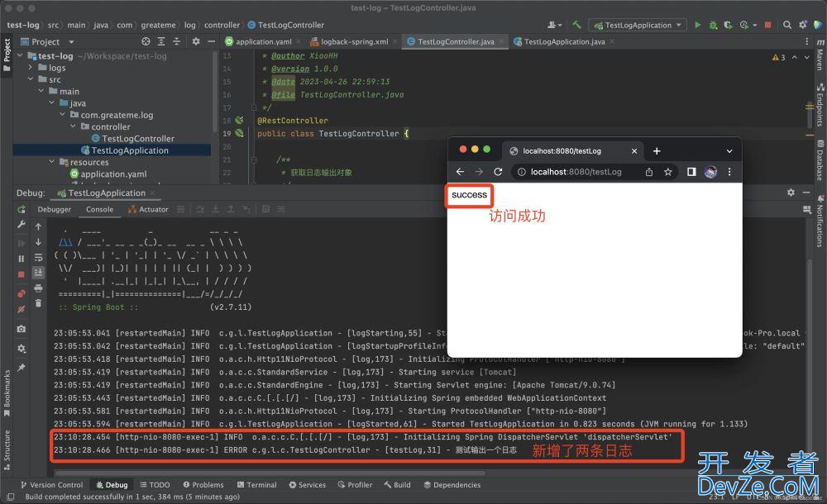Expand the logs folder

30,68
